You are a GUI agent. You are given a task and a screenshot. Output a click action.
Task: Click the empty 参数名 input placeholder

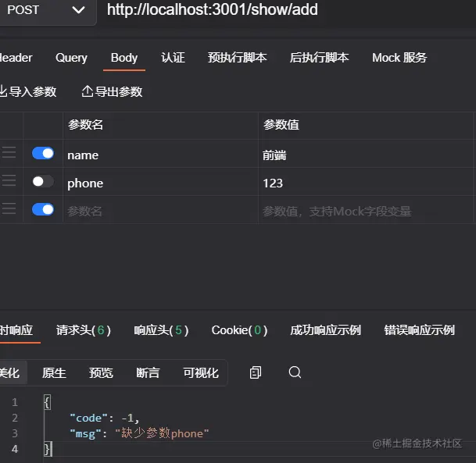tap(160, 210)
